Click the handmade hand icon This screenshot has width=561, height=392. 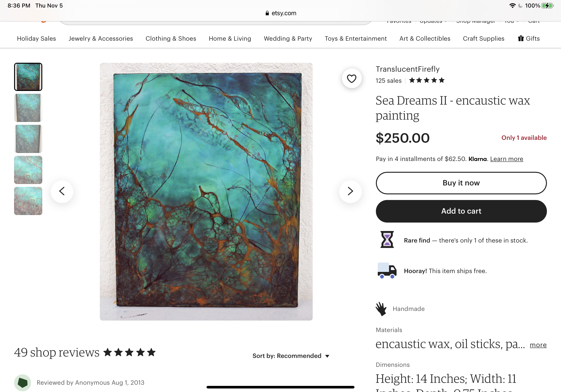pos(381,309)
